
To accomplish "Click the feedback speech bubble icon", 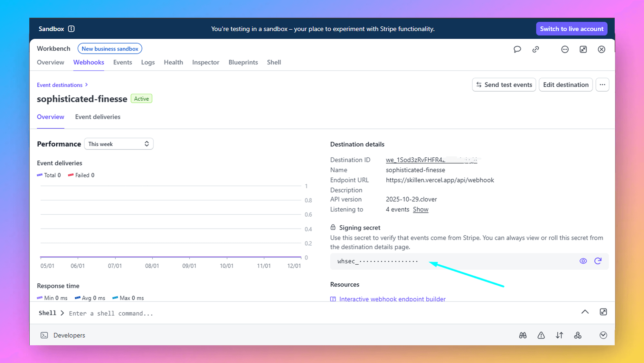I will [x=517, y=49].
